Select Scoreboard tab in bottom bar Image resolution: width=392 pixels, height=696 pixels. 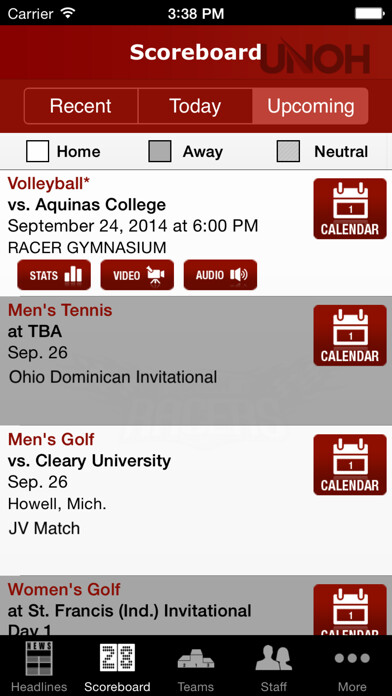point(117,666)
